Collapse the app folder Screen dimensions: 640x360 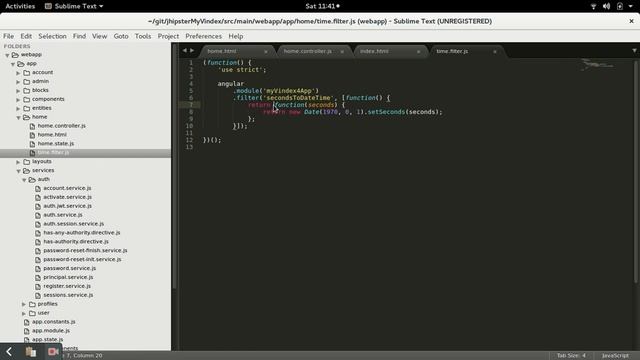pos(13,64)
